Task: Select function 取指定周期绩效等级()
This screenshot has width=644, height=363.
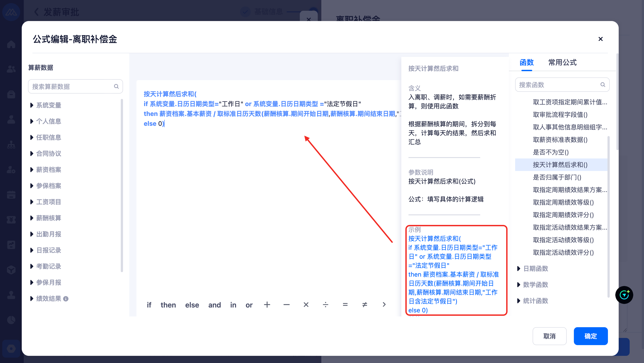Action: point(563,202)
